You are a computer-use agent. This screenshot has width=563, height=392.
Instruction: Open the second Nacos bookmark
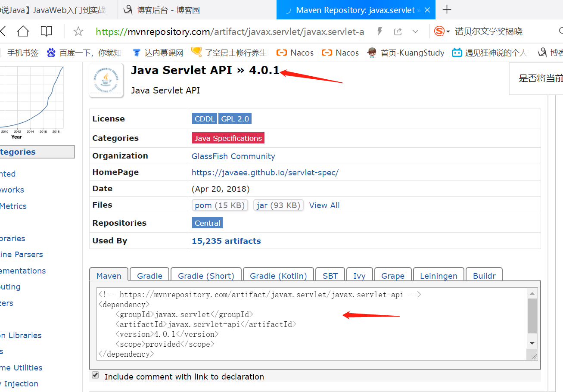(x=340, y=53)
